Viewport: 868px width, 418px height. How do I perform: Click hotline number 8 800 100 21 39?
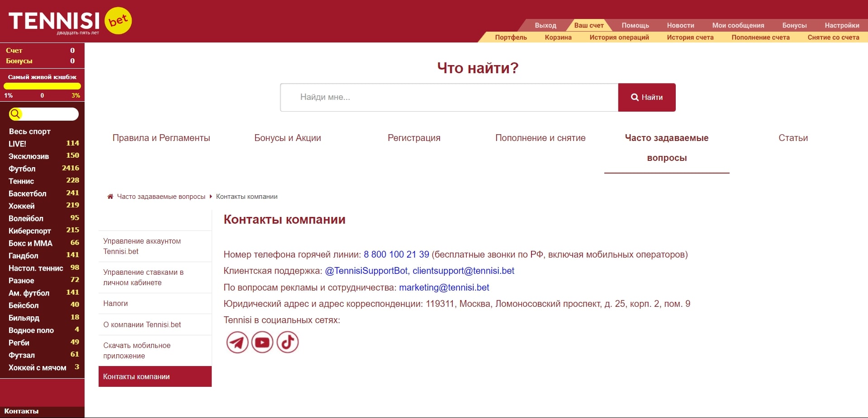coord(396,254)
